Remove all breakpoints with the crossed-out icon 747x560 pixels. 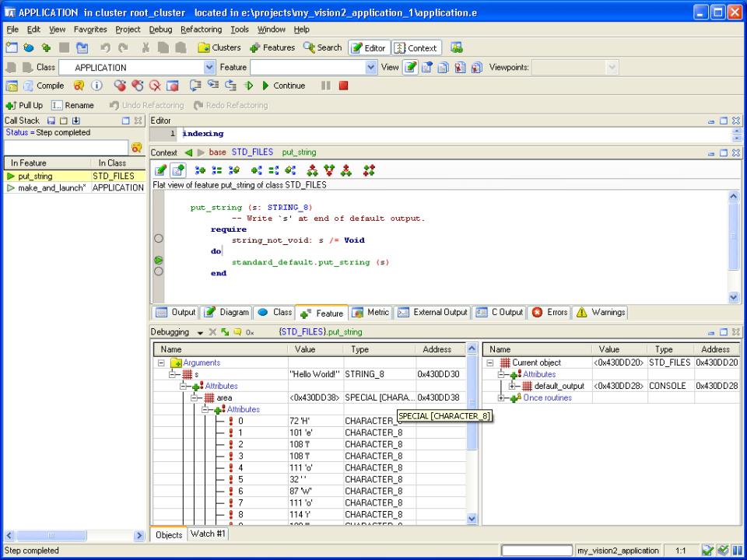tap(156, 86)
